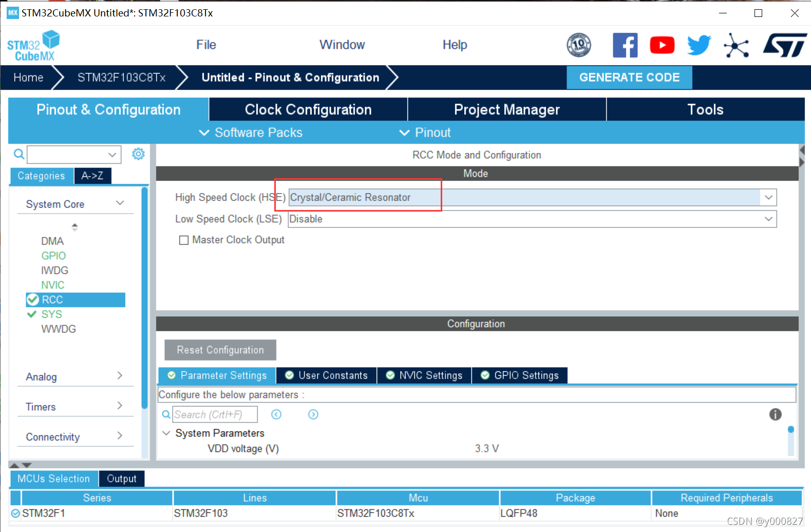Select WWDG in System Core list
The width and height of the screenshot is (811, 532).
tap(59, 329)
